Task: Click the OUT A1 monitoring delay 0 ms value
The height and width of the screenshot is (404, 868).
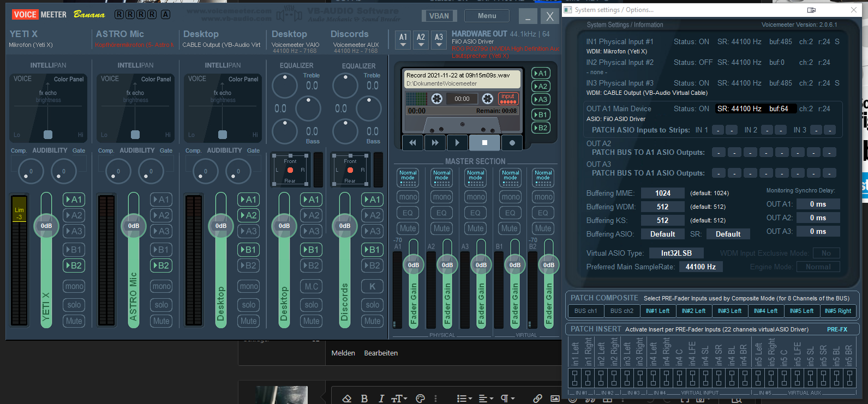Action: pos(818,204)
